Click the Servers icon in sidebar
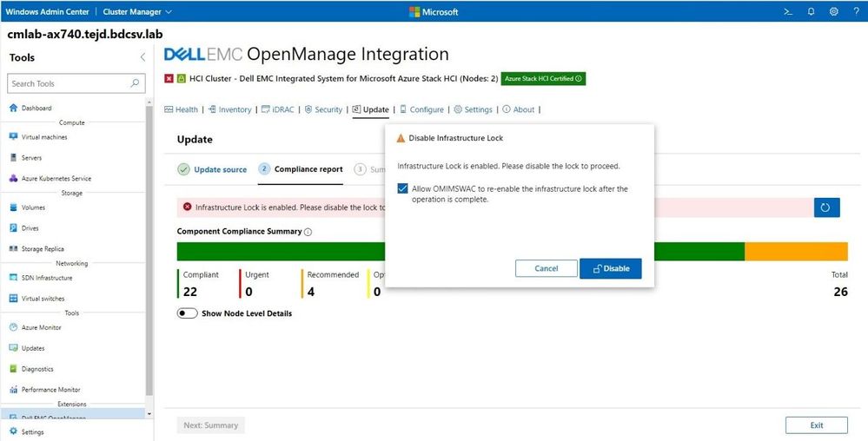 (14, 158)
